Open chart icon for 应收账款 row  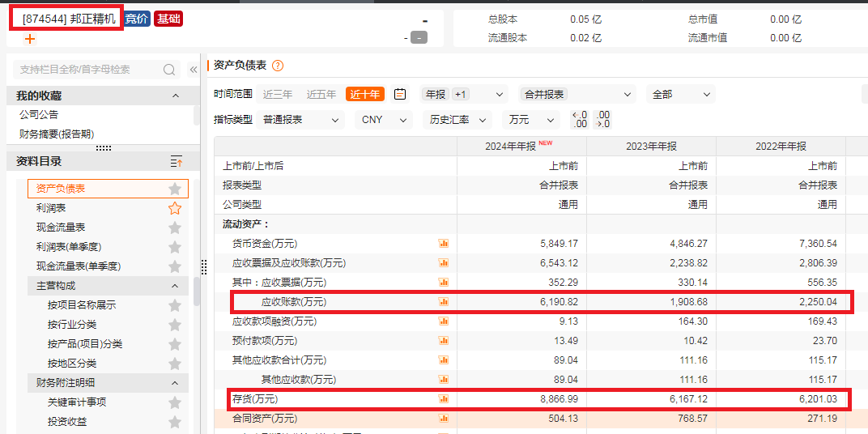(444, 302)
